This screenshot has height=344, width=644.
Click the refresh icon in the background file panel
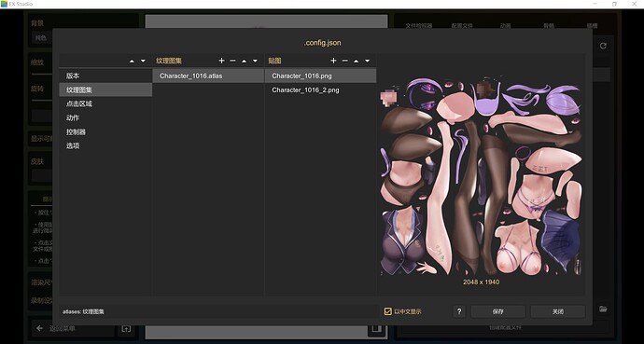tap(603, 46)
